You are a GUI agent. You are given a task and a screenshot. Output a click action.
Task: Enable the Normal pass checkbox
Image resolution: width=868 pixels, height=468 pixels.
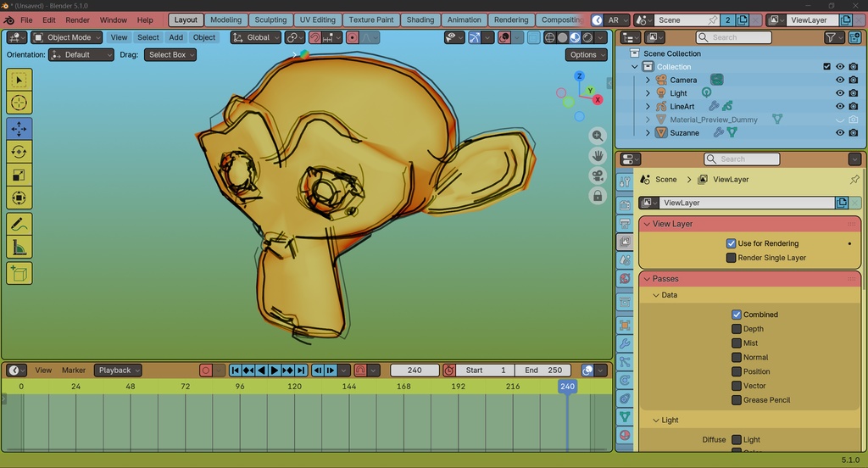[737, 357]
